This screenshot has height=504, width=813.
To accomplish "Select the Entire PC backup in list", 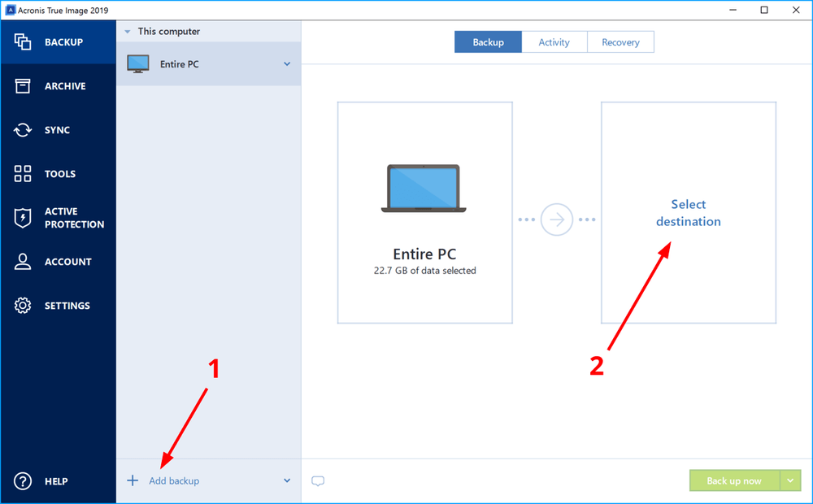I will (x=208, y=63).
